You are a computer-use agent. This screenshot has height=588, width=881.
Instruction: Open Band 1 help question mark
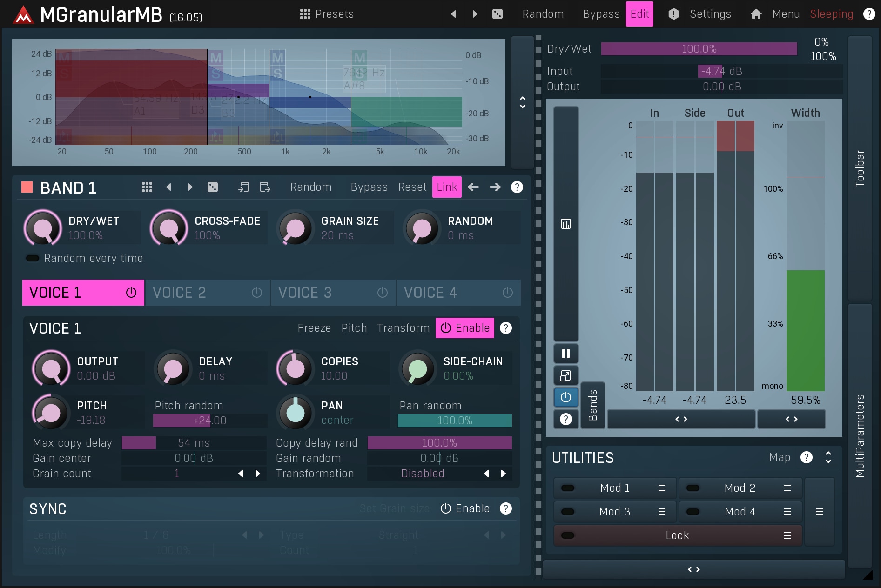pyautogui.click(x=517, y=187)
